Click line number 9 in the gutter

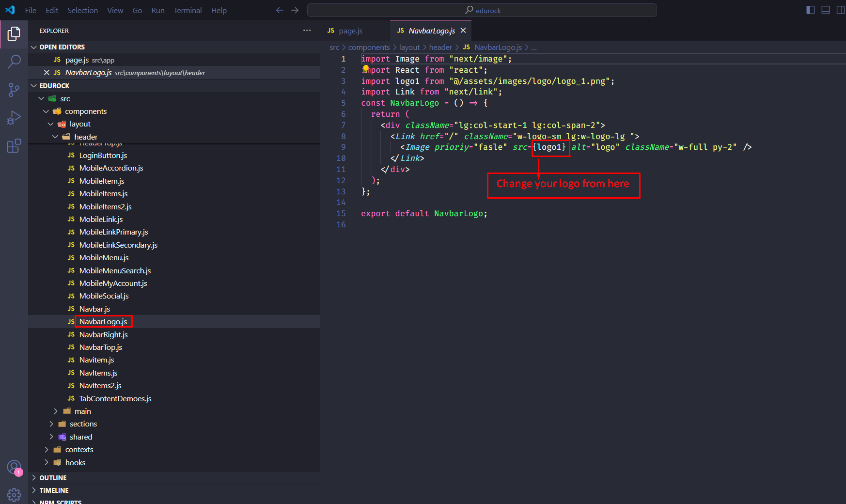(343, 147)
